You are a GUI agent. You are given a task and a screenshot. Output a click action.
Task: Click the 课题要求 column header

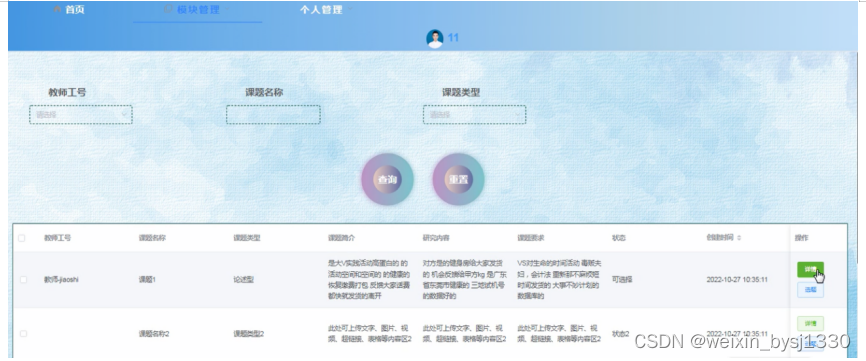pyautogui.click(x=531, y=238)
